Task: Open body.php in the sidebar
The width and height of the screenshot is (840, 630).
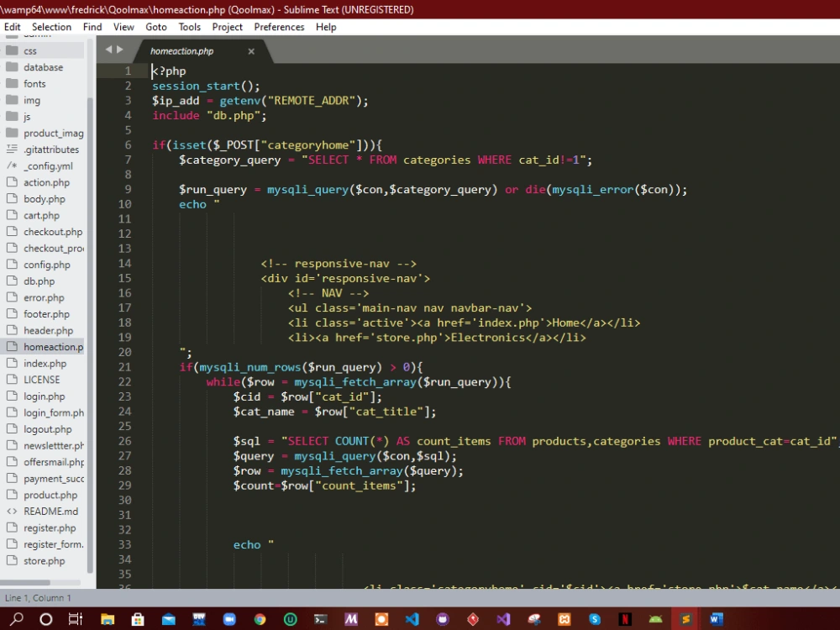Action: tap(45, 199)
